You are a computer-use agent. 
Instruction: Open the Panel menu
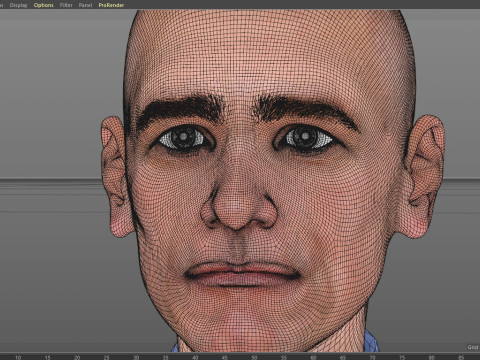(85, 5)
